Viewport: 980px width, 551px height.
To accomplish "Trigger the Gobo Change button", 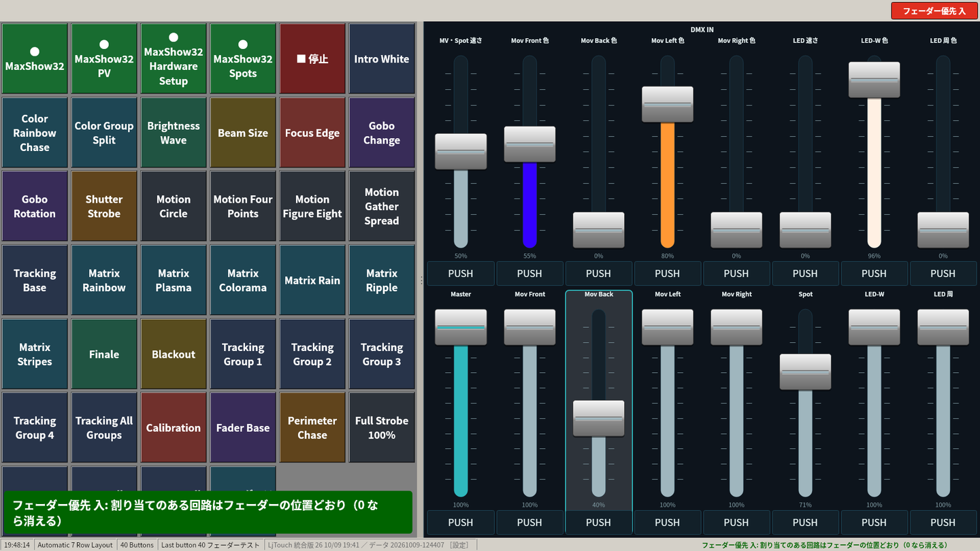I will (x=382, y=133).
